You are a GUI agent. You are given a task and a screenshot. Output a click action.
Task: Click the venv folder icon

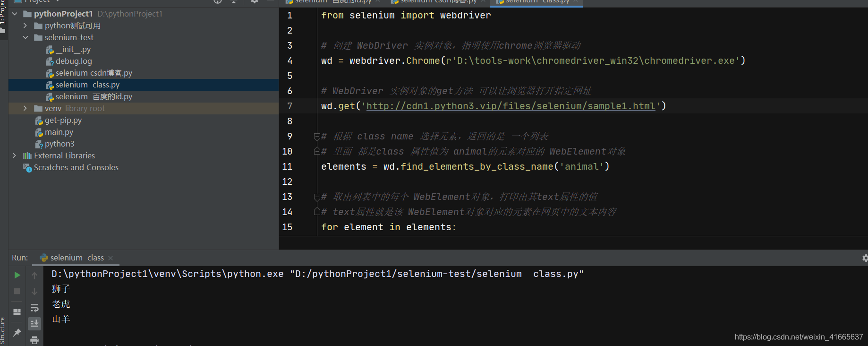pos(38,108)
